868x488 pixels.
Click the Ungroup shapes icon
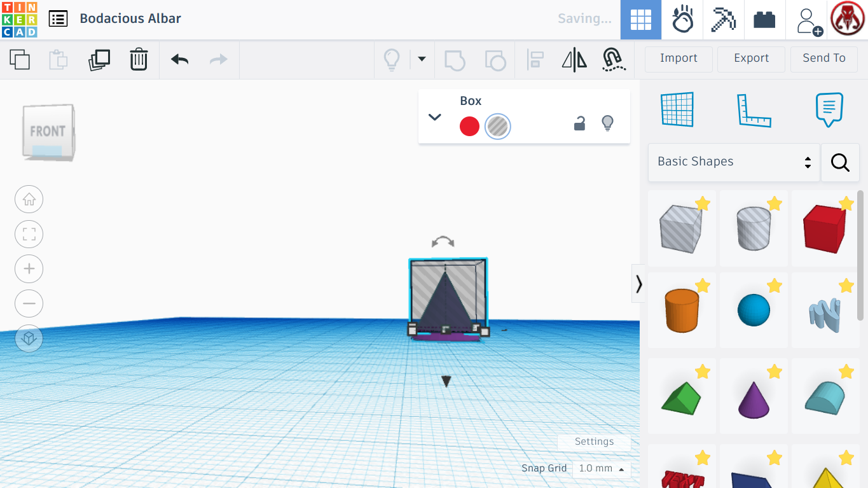(495, 60)
